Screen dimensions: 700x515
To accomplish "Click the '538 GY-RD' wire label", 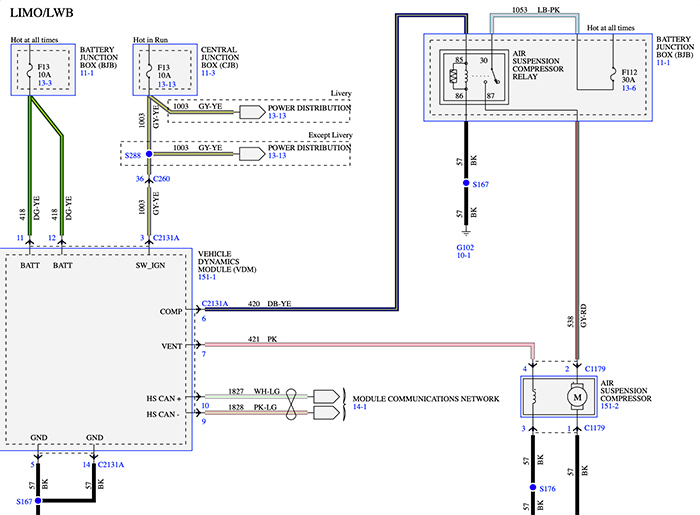I will click(577, 316).
